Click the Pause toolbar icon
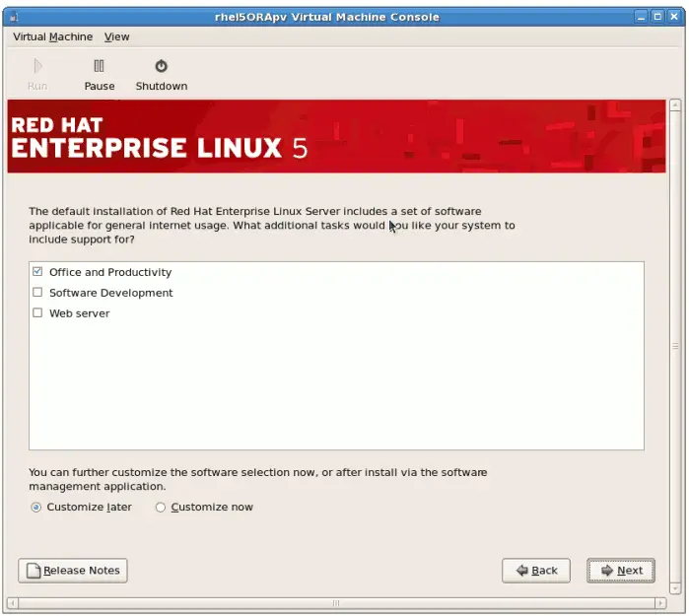689x616 pixels. pos(99,67)
